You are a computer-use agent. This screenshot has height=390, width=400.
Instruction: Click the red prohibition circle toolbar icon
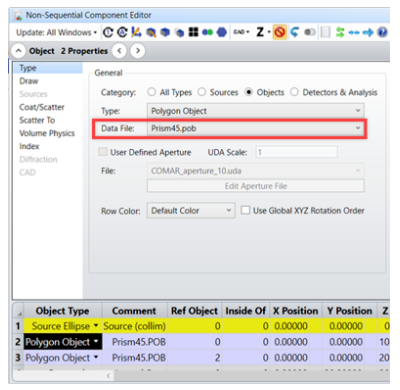tap(280, 32)
